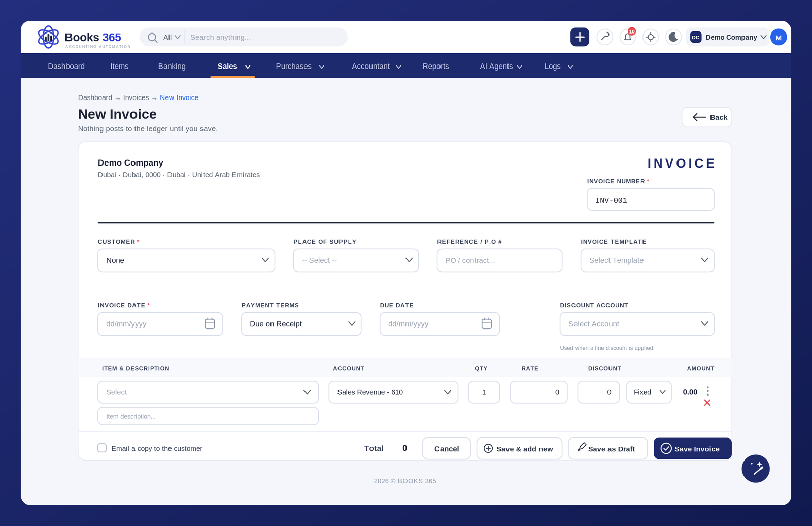The height and width of the screenshot is (526, 812).
Task: Click the DC company badge icon
Action: (x=696, y=37)
